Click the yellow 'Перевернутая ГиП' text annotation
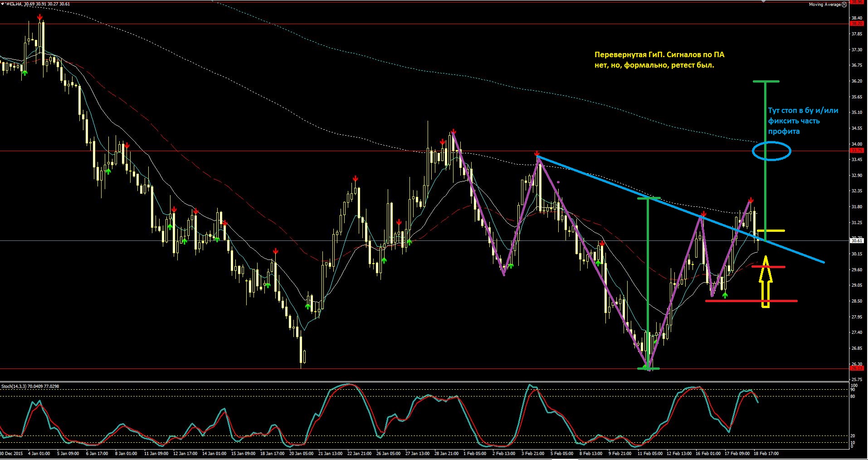The image size is (868, 460). pos(659,60)
